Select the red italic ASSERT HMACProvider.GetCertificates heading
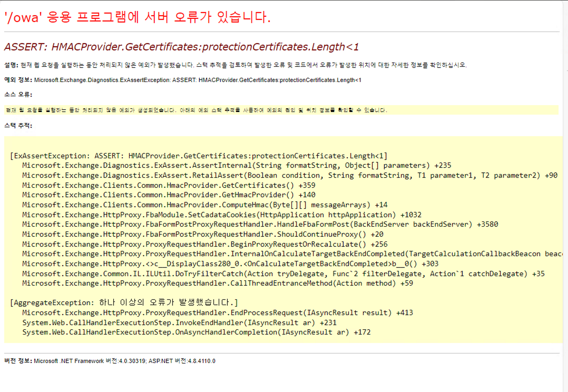The height and width of the screenshot is (392, 568). [182, 46]
